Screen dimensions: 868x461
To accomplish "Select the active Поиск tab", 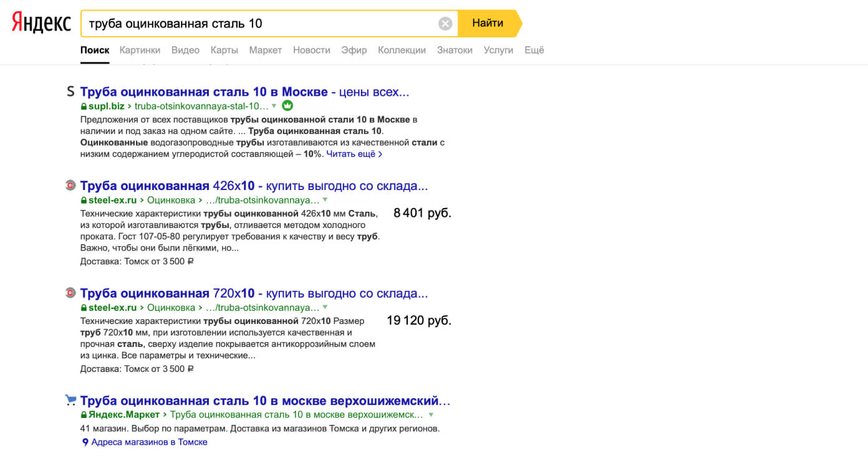I will tap(95, 50).
